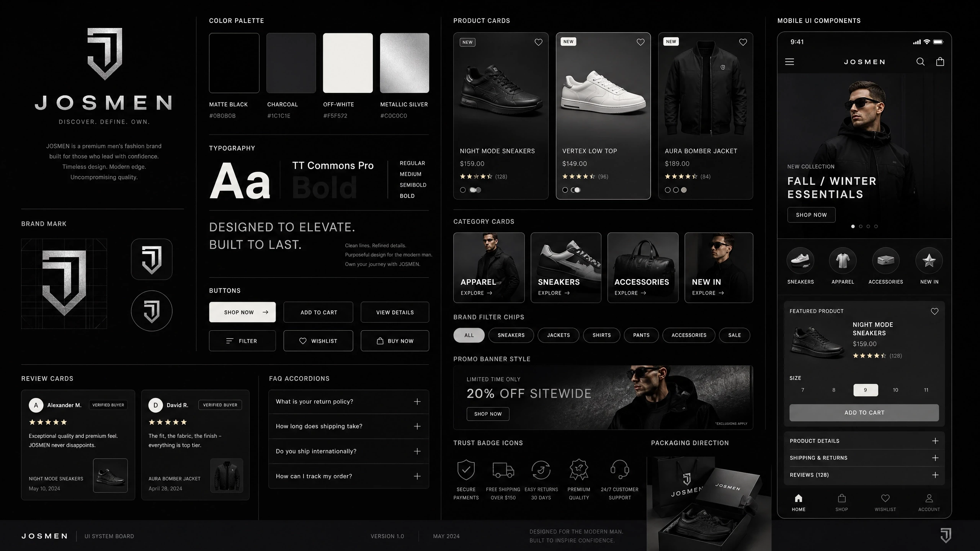Click the large JOSMEN shield logo at top

click(x=105, y=54)
